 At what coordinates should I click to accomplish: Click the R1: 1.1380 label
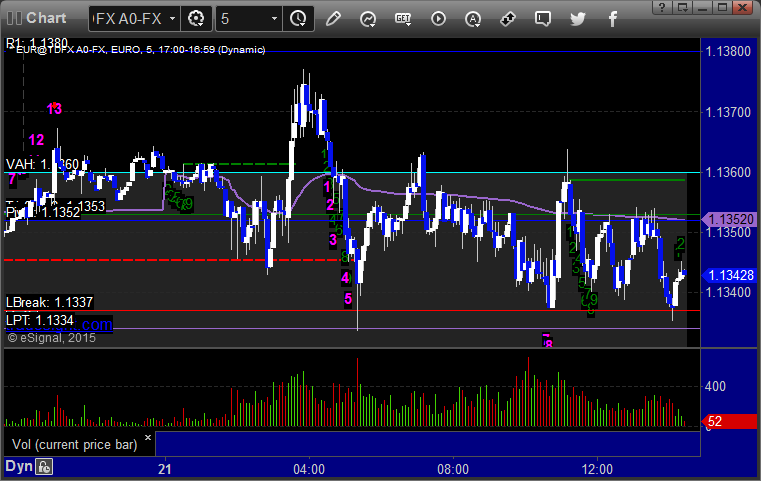click(37, 43)
